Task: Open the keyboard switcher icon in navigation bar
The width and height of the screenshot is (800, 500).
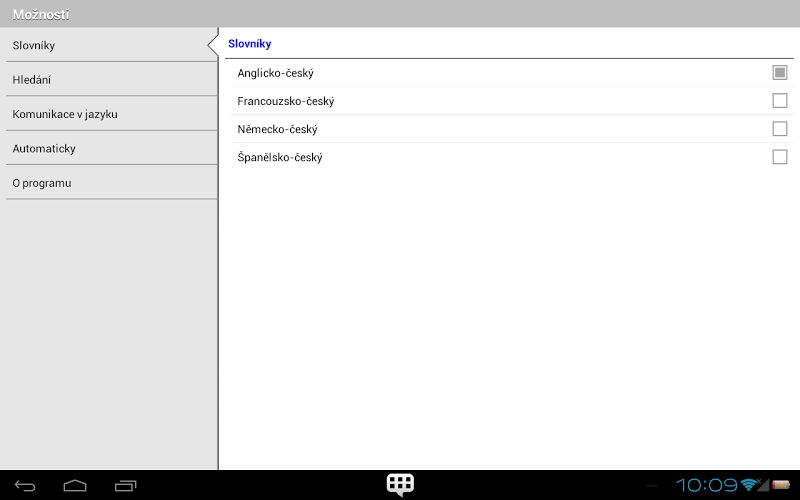Action: click(x=401, y=485)
